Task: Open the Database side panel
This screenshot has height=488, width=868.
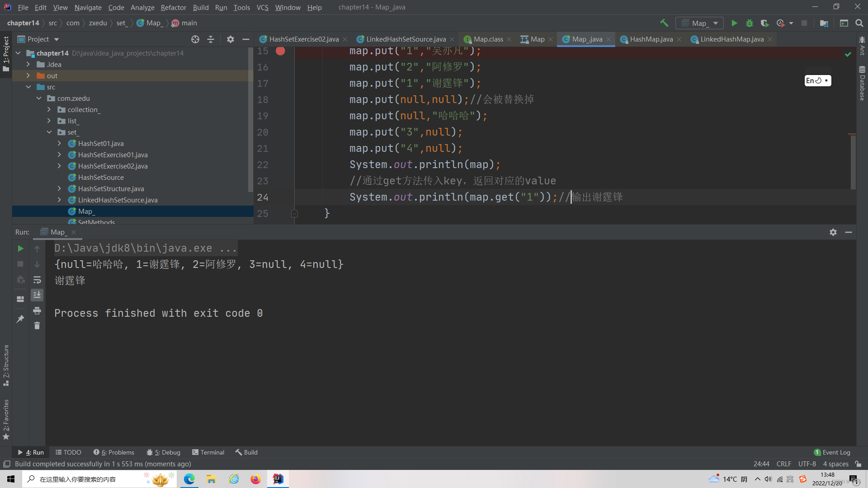Action: pyautogui.click(x=862, y=84)
